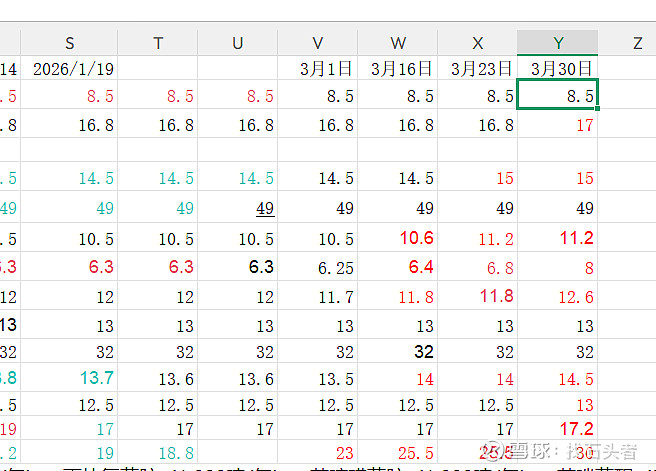
Task: Select the teal 18.8 cell
Action: click(158, 452)
